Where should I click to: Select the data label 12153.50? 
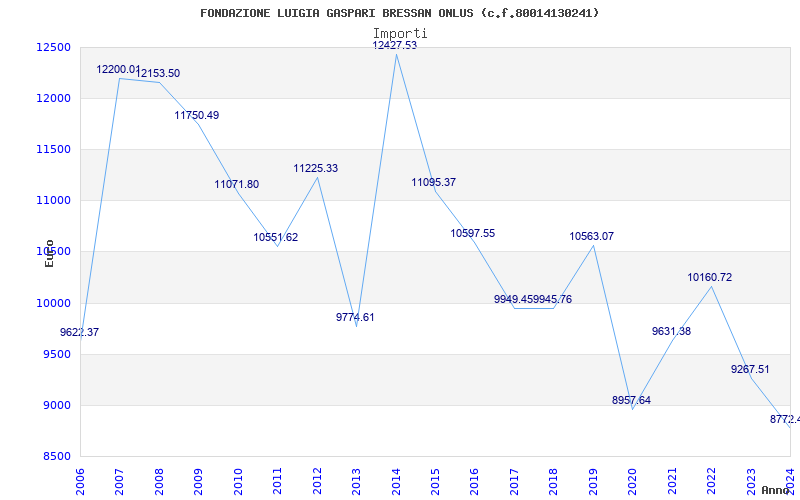point(158,73)
